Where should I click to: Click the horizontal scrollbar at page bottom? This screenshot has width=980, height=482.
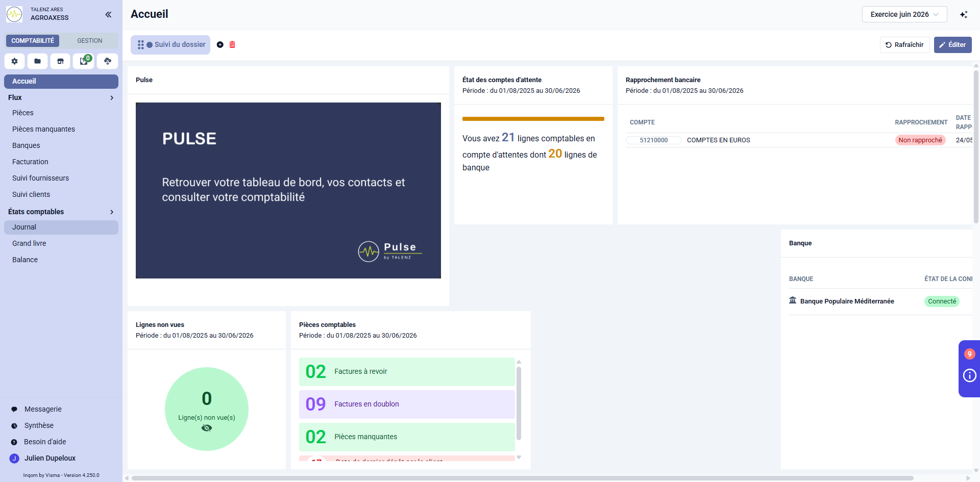coord(522,478)
